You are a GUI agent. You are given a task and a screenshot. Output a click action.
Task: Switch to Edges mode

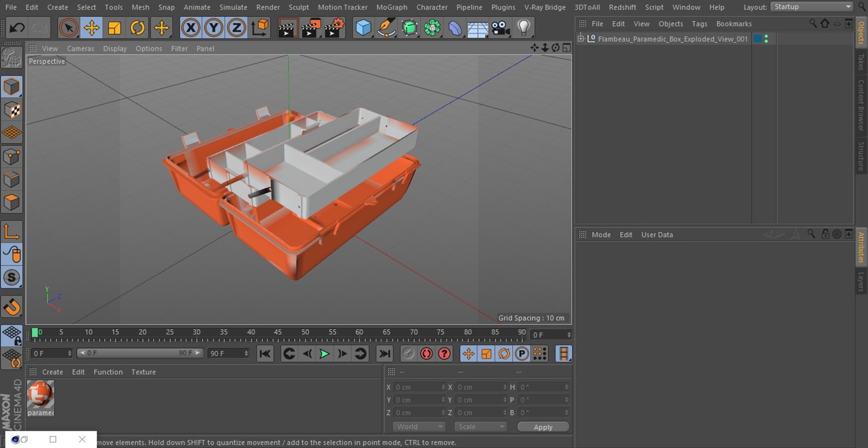point(11,179)
